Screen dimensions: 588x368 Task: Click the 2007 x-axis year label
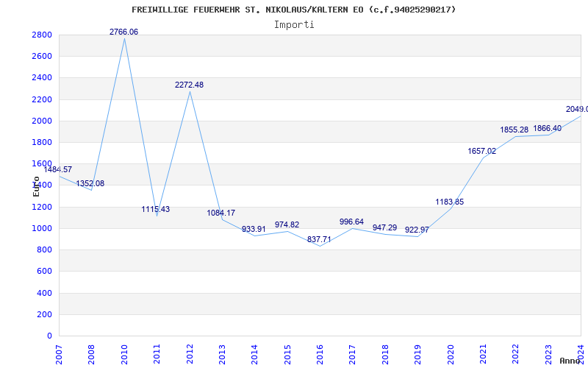(x=59, y=354)
